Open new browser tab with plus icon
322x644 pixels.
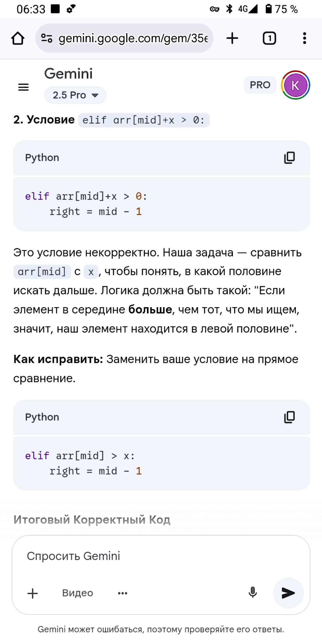(x=232, y=38)
